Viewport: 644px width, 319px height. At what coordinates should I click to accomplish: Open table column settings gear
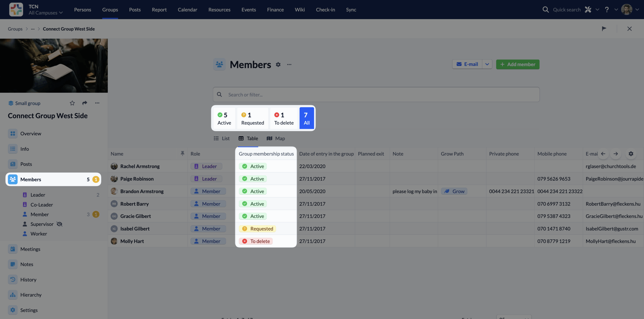(631, 154)
